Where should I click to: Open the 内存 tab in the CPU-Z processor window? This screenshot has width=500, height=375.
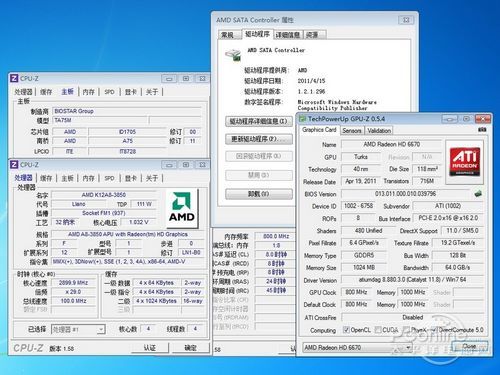[88, 178]
